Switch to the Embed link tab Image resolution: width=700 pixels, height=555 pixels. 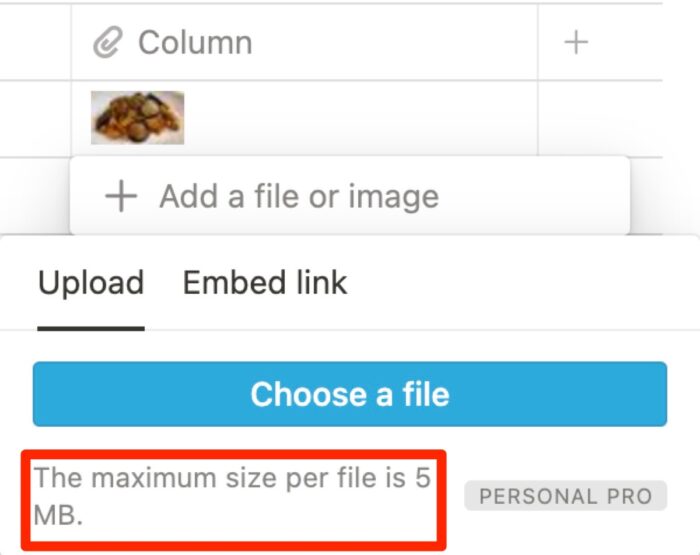coord(265,283)
